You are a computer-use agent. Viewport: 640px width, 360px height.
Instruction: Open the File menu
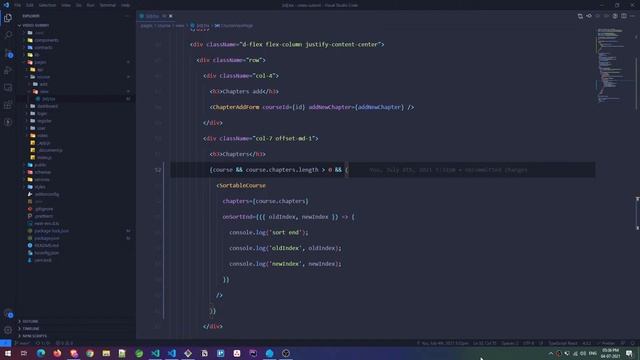pyautogui.click(x=18, y=5)
